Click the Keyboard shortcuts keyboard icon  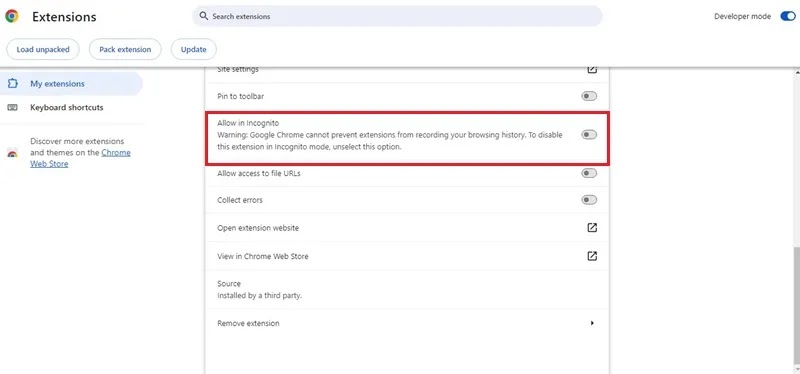[x=13, y=108]
